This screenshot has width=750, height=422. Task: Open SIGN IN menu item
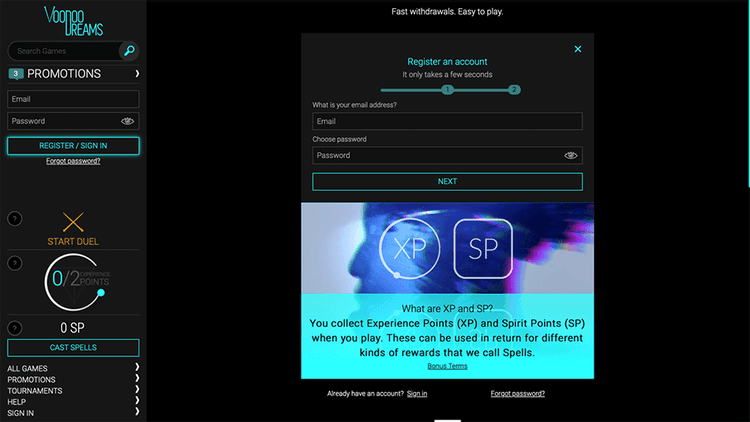tap(20, 413)
